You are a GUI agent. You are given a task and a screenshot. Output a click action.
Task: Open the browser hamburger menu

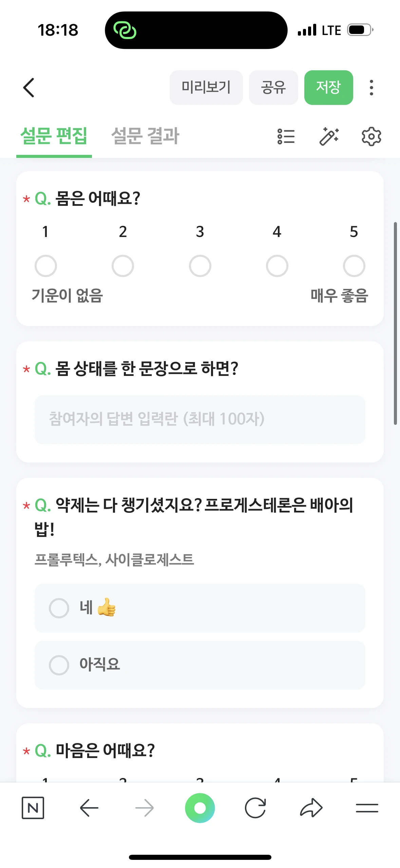(367, 808)
